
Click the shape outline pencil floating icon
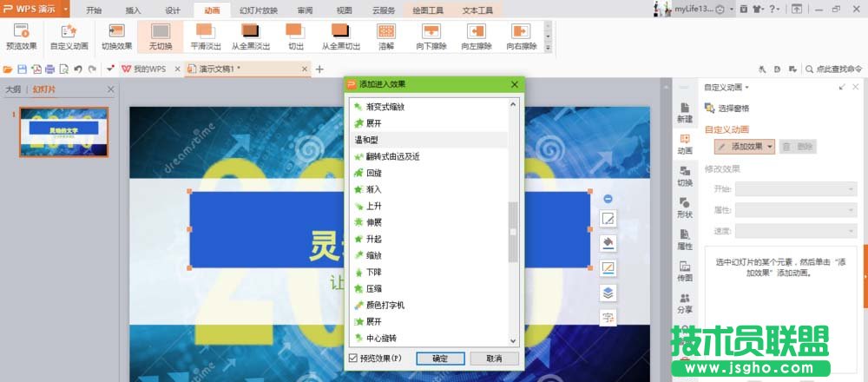(x=608, y=268)
